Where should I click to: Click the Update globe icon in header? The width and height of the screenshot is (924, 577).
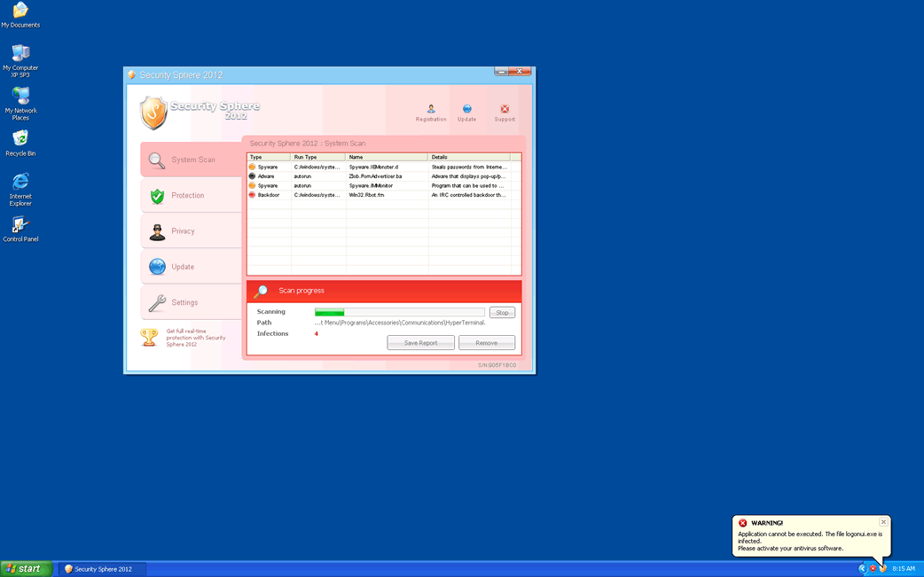(466, 112)
